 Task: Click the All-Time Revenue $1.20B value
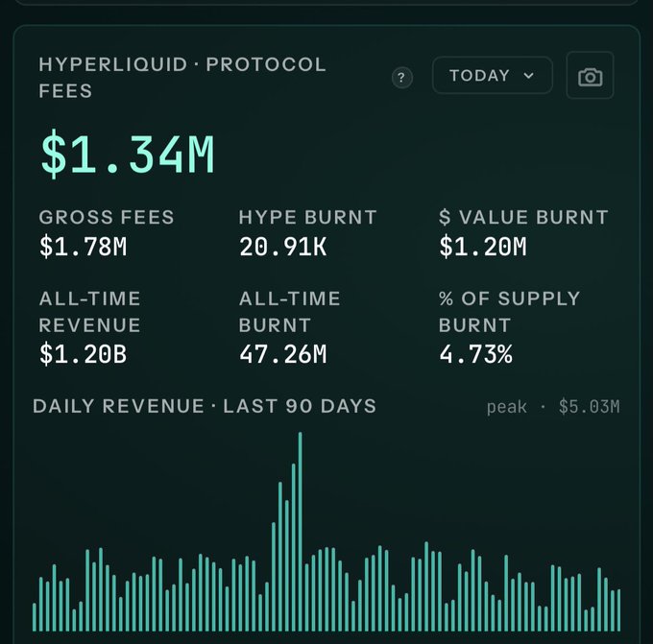click(x=83, y=354)
